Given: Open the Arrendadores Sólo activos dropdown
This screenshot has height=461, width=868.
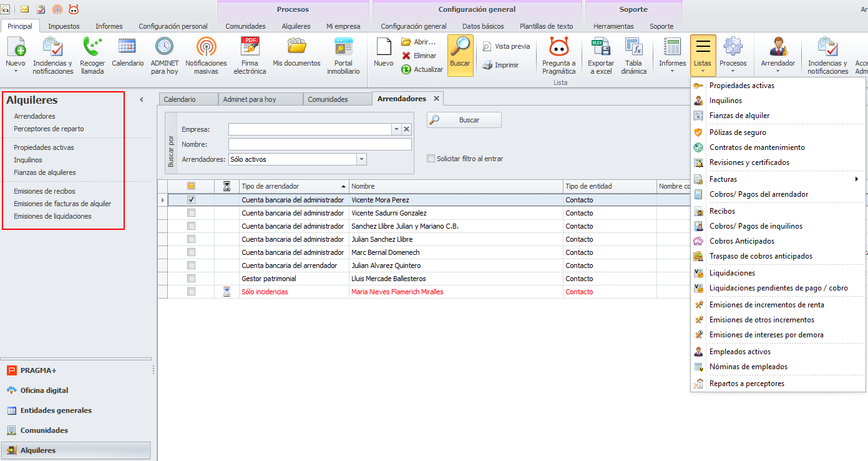Looking at the screenshot, I should pyautogui.click(x=361, y=159).
